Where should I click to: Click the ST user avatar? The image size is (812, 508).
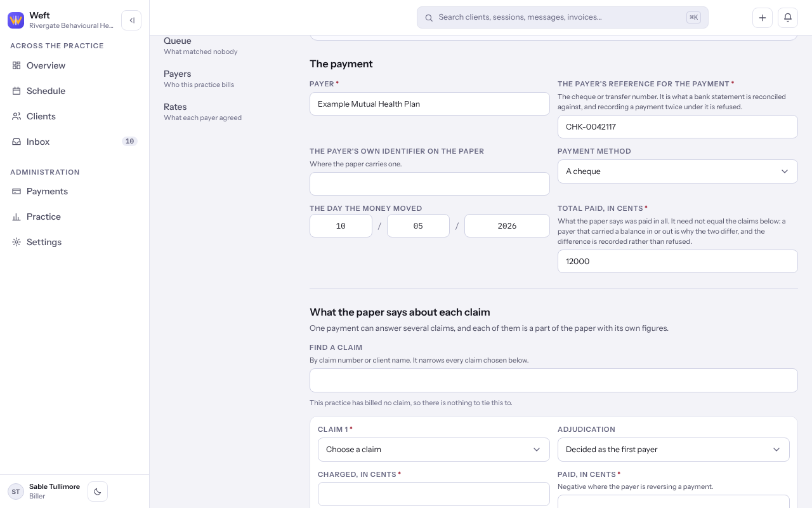tap(16, 491)
